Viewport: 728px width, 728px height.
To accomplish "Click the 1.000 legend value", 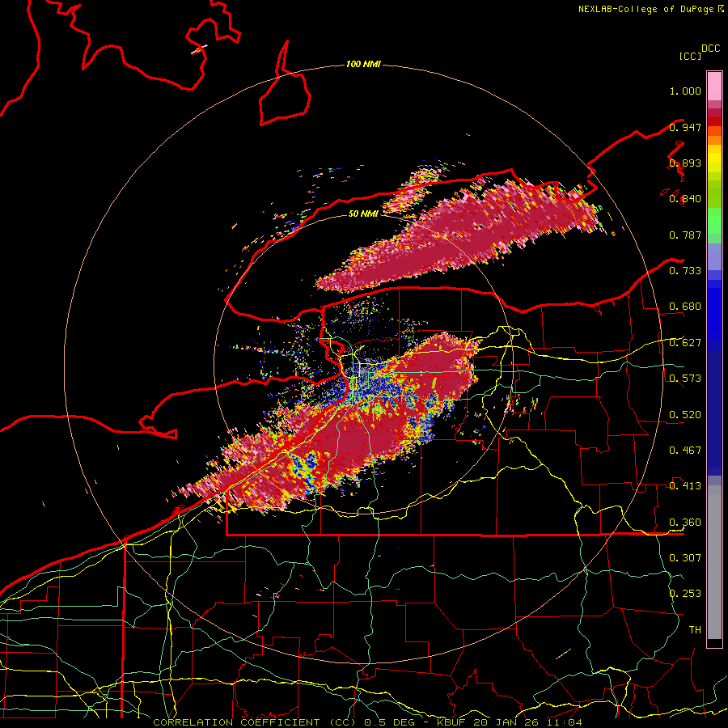I will (x=685, y=91).
